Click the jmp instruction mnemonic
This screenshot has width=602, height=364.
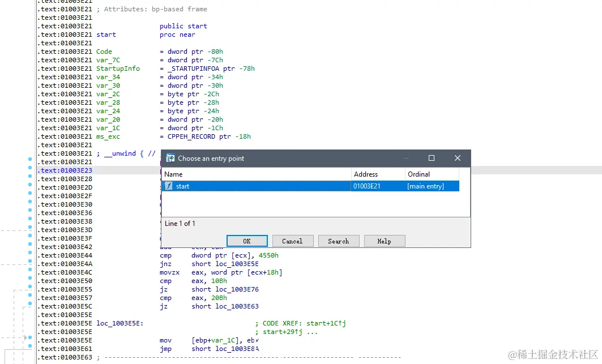click(x=166, y=349)
